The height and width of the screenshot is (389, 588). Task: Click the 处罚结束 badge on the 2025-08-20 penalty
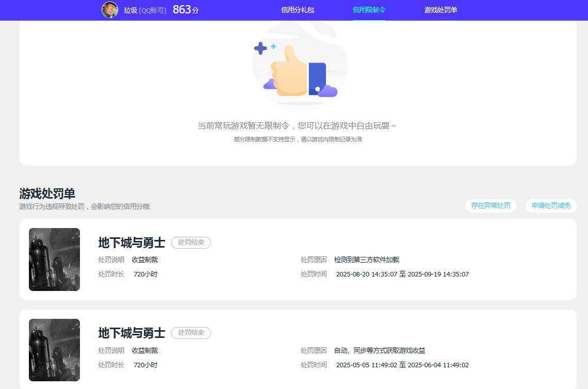pos(191,242)
